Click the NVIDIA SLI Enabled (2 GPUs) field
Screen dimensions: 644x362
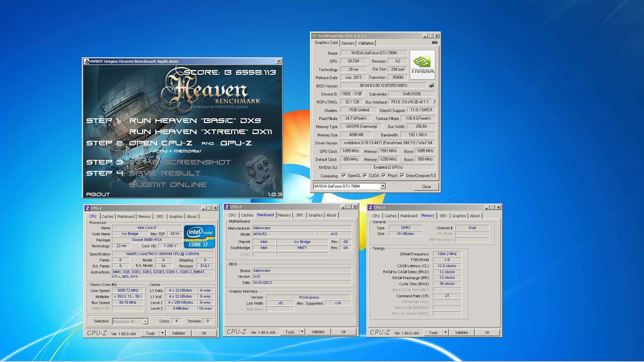(x=388, y=167)
